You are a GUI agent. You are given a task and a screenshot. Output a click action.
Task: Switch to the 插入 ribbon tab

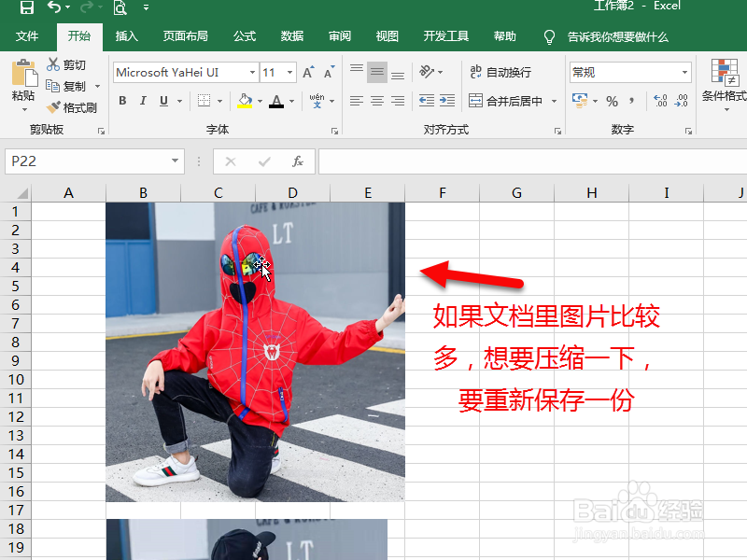click(x=126, y=36)
